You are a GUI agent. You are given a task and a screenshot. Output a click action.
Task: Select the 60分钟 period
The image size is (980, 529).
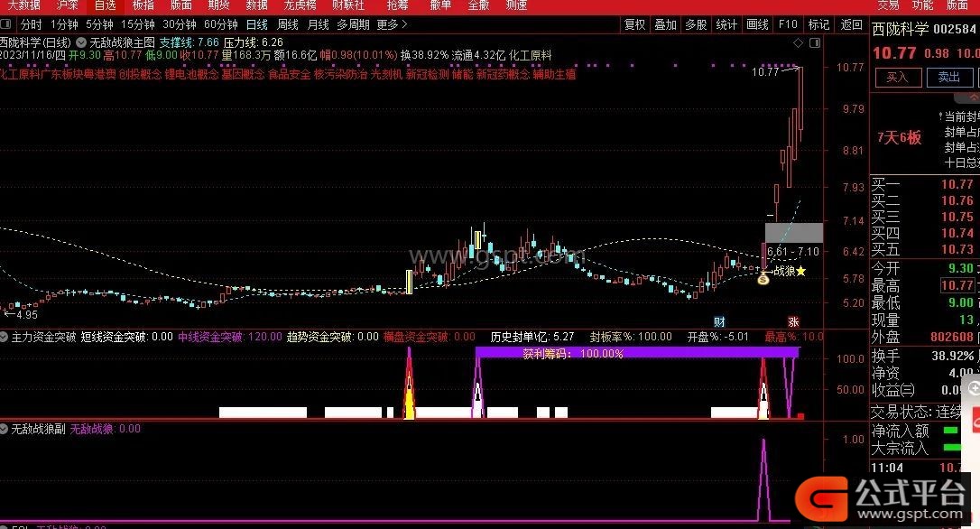pyautogui.click(x=220, y=24)
